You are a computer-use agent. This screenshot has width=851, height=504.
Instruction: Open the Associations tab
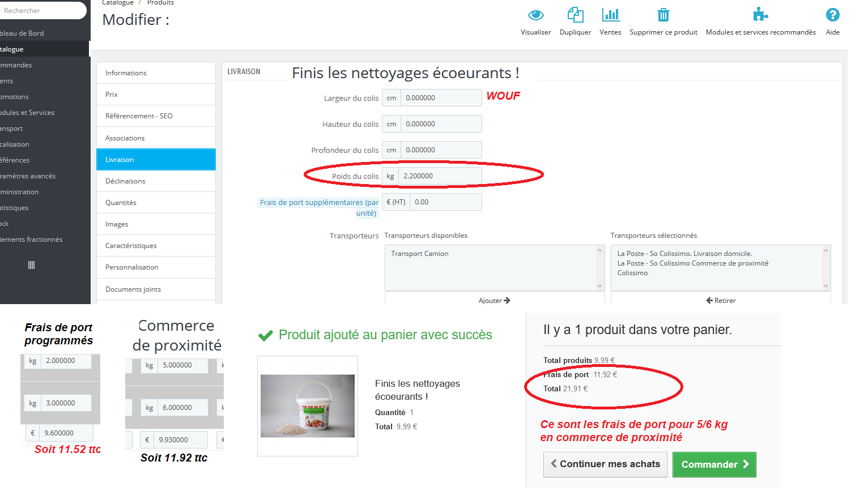(x=156, y=138)
